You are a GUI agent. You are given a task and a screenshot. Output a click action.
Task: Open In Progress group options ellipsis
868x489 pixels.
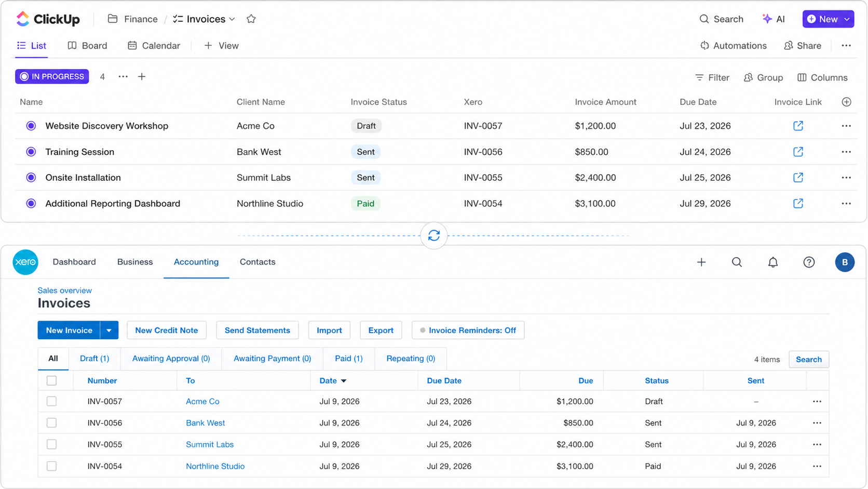123,77
